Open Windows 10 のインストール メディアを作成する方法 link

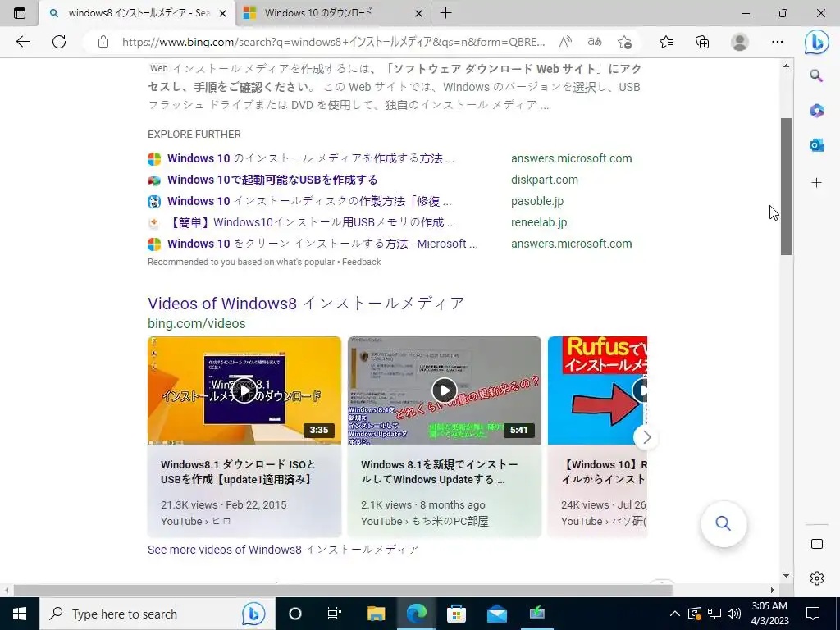(311, 158)
